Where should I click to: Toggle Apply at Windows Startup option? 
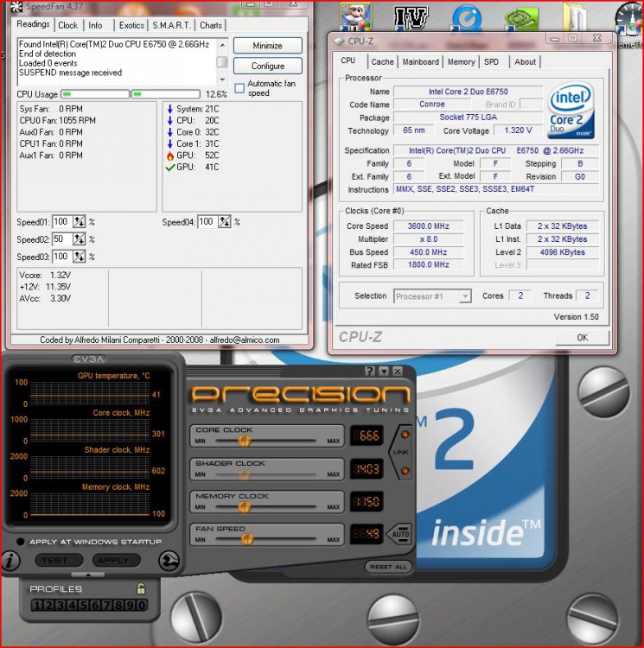pos(20,542)
